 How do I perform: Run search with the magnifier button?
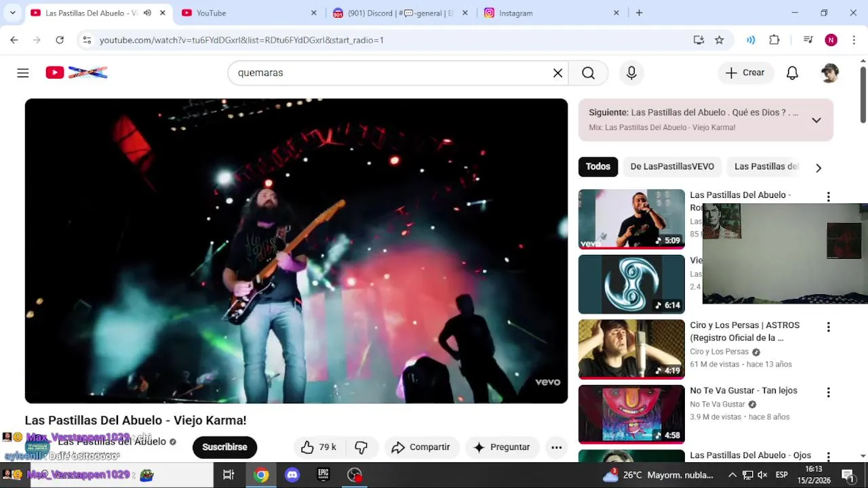coord(588,73)
